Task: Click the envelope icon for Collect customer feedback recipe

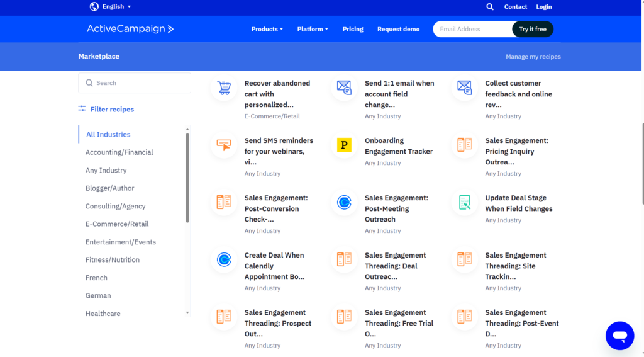Action: pyautogui.click(x=465, y=88)
